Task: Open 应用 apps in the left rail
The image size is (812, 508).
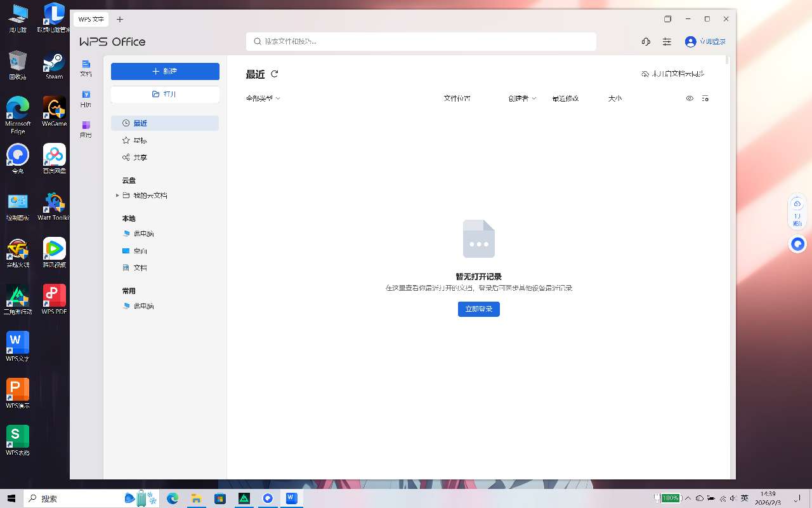Action: coord(86,128)
